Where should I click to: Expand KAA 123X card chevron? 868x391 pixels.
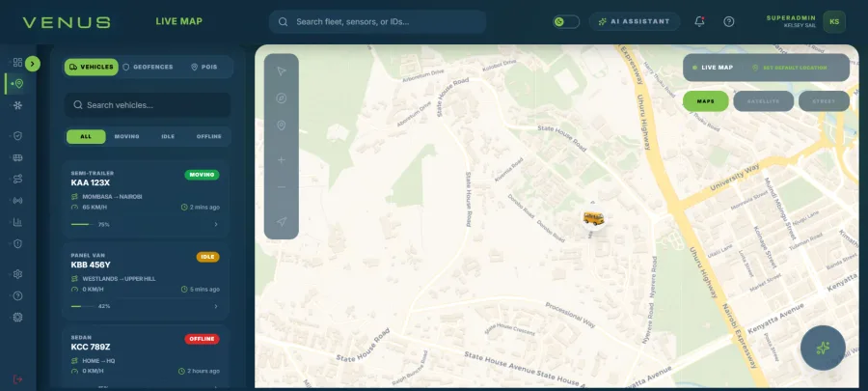coord(216,224)
